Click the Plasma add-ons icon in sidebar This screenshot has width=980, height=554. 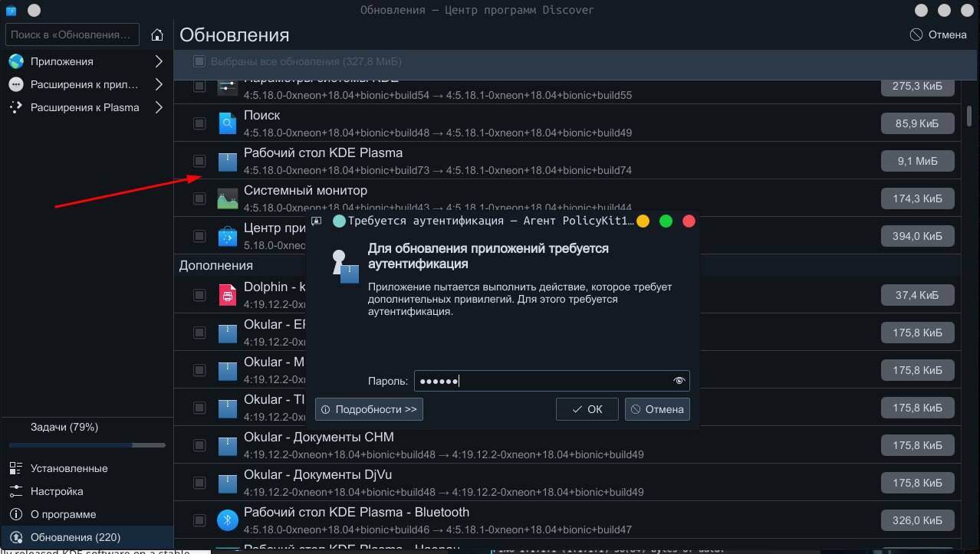coord(15,107)
